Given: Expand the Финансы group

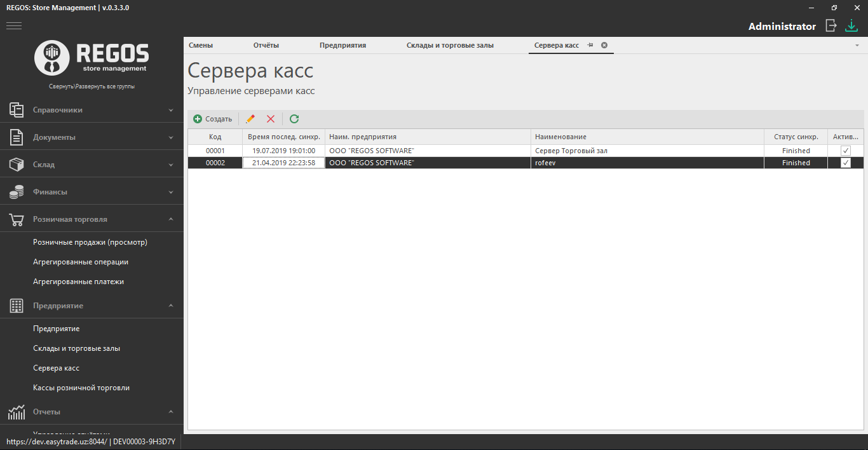Looking at the screenshot, I should pyautogui.click(x=171, y=192).
